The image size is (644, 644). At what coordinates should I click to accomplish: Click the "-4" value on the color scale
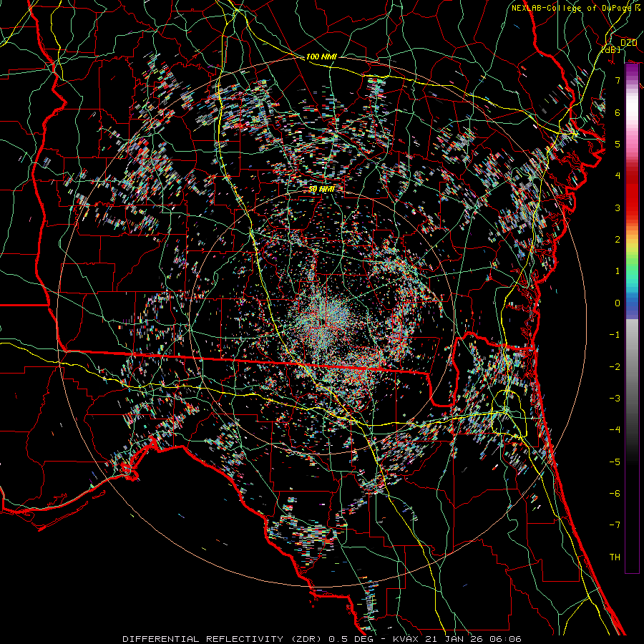click(615, 430)
